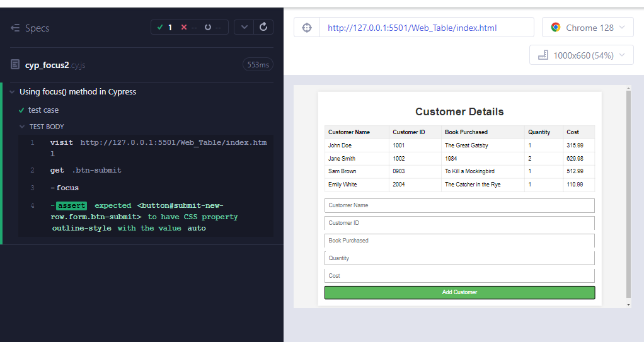Collapse the 'Using focus() method in Cypress' suite

coord(12,92)
